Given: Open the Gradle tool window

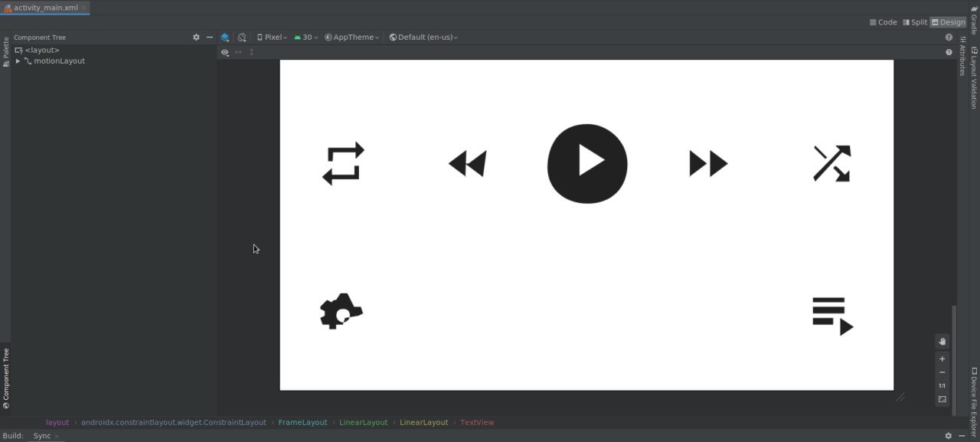Looking at the screenshot, I should [974, 20].
